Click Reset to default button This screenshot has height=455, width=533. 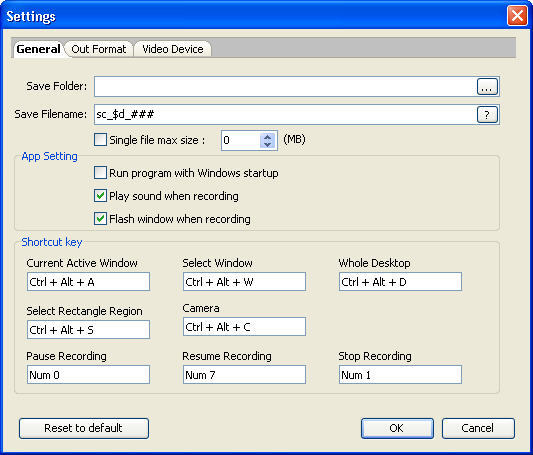84,428
